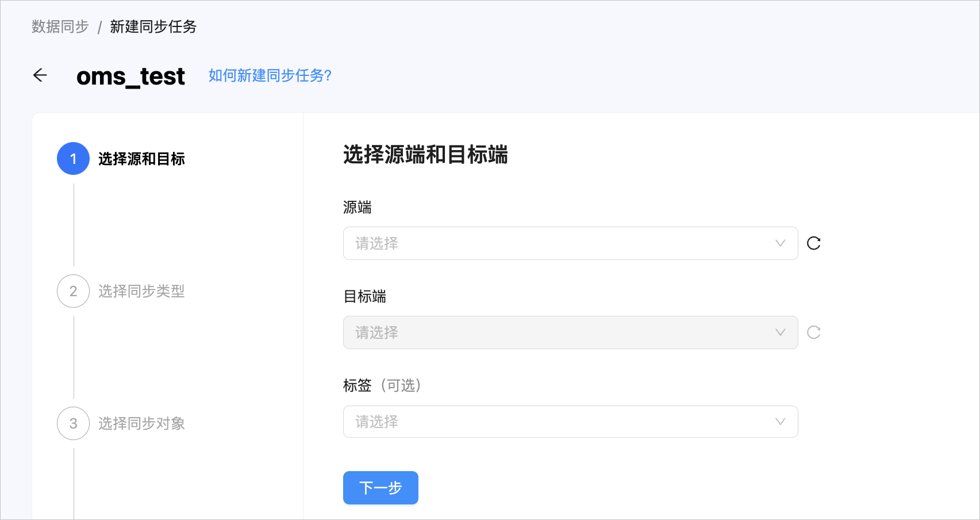Image resolution: width=980 pixels, height=520 pixels.
Task: Select step 3 circle icon
Action: tap(73, 423)
